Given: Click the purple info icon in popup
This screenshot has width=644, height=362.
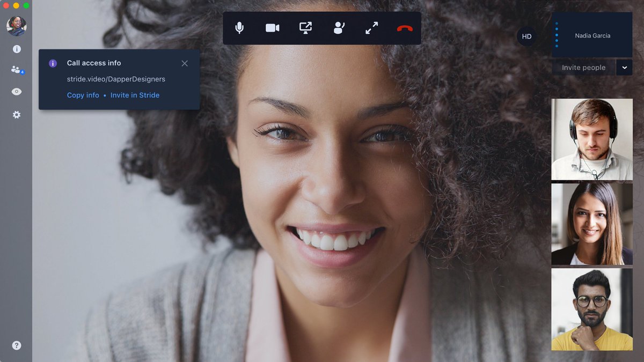Looking at the screenshot, I should pos(53,63).
